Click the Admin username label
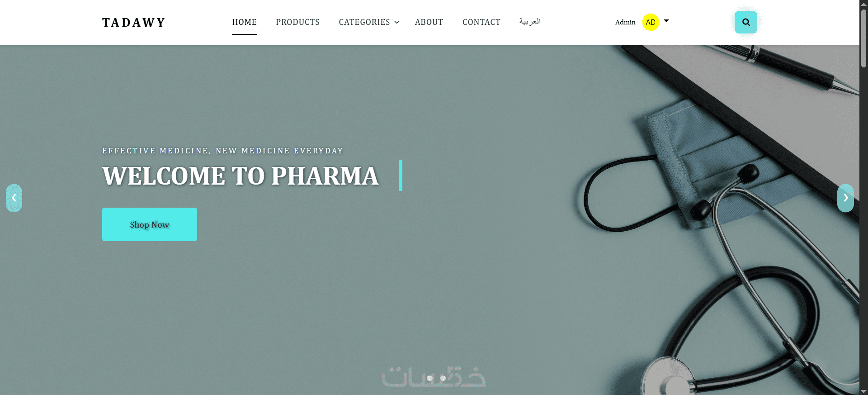The width and height of the screenshot is (868, 395). pos(625,22)
